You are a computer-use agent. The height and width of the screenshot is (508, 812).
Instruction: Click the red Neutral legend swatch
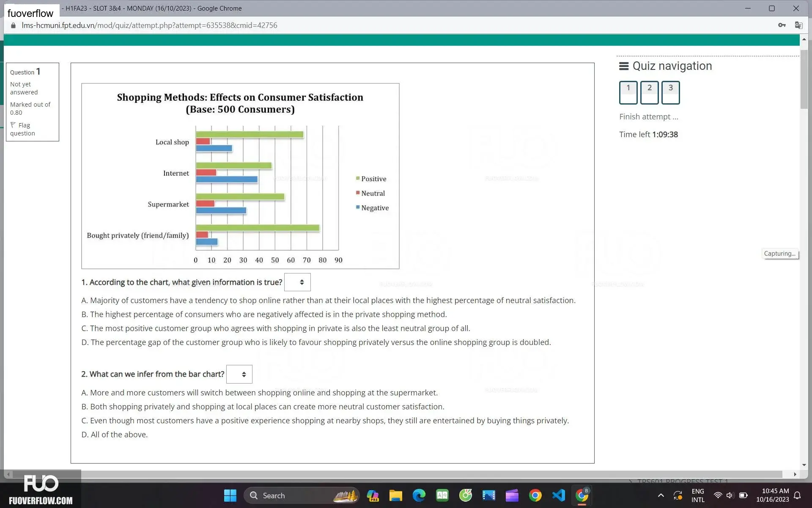(x=358, y=193)
